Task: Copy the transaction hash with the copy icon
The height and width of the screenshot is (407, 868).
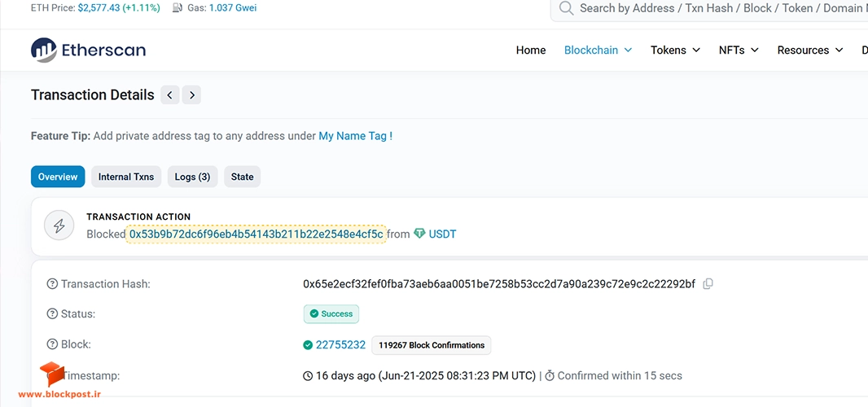Action: pos(708,284)
